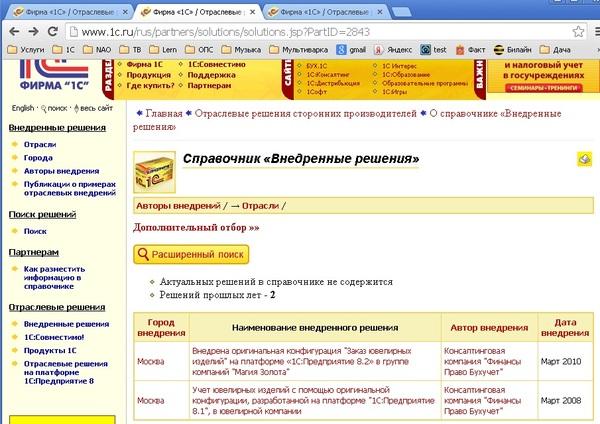This screenshot has height=424, width=600.
Task: Open the Продукты 1С sidebar link
Action: [x=50, y=350]
